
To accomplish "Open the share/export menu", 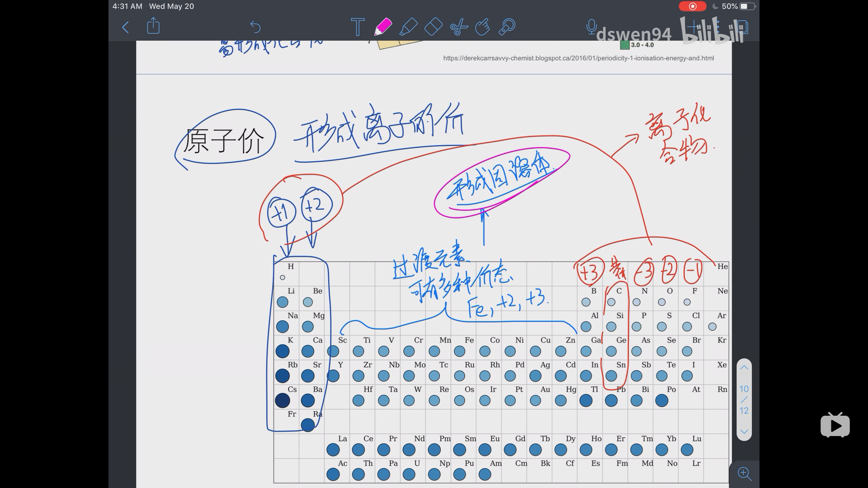I will pos(153,26).
